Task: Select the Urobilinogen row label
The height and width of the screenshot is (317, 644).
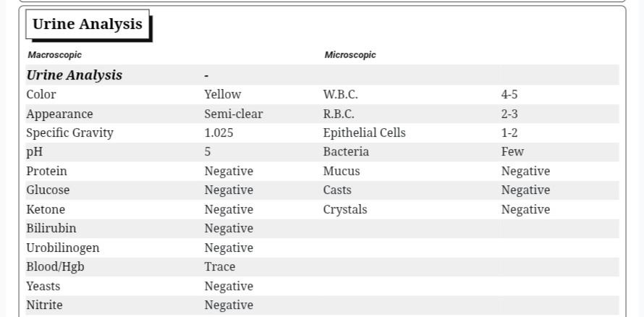Action: 63,248
